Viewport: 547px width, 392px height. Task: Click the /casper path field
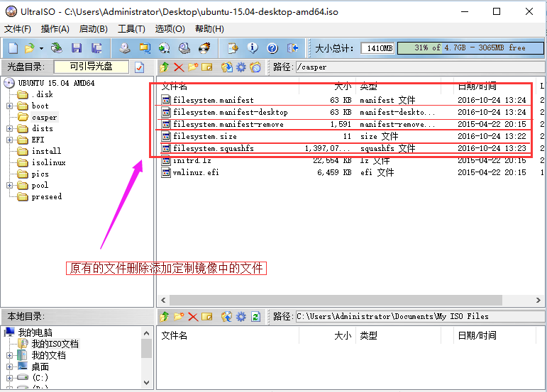(x=420, y=67)
